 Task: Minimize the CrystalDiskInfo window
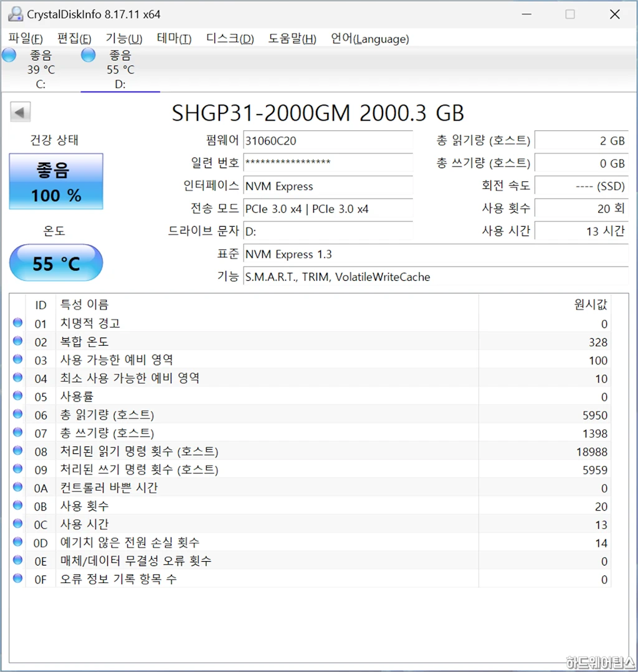pos(526,14)
